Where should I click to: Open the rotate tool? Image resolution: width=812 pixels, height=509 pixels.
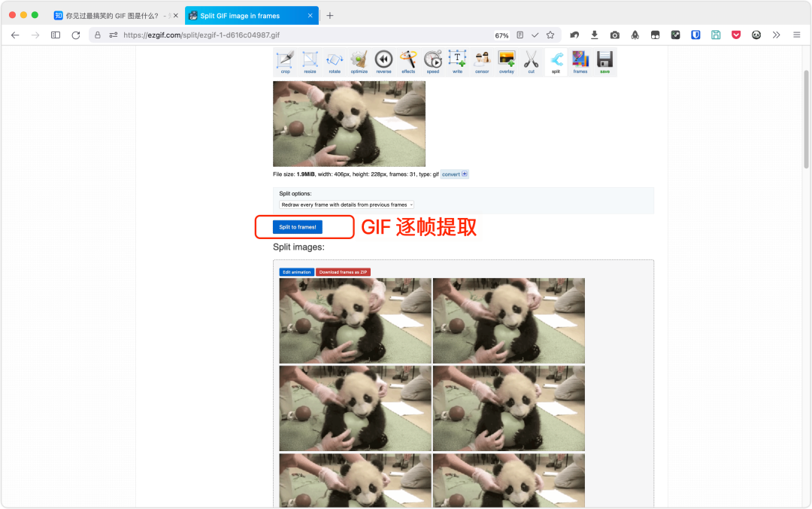pyautogui.click(x=335, y=62)
